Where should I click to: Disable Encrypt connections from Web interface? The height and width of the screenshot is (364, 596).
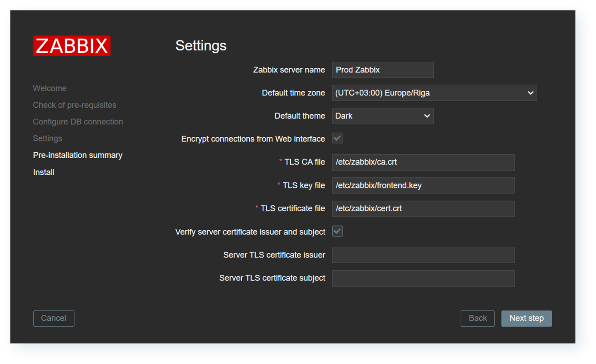[337, 138]
